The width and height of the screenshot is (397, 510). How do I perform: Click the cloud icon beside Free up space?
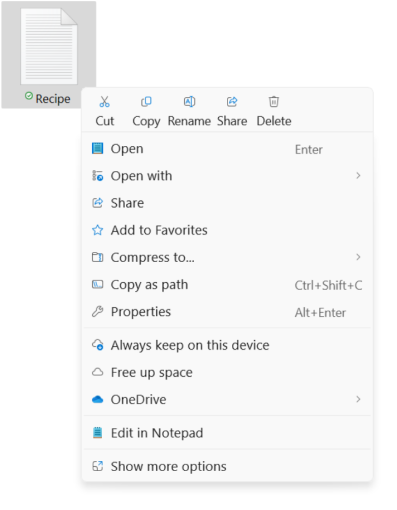97,372
